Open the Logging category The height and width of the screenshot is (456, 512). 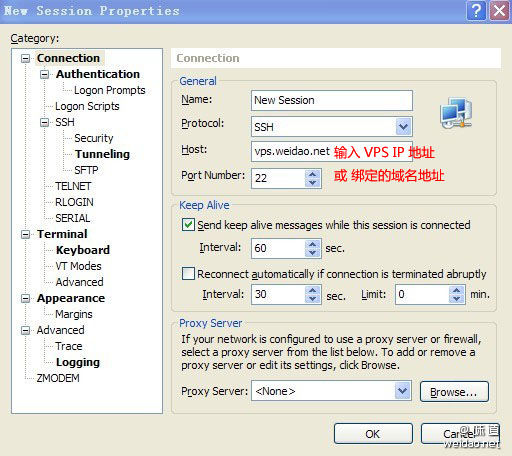[x=78, y=362]
